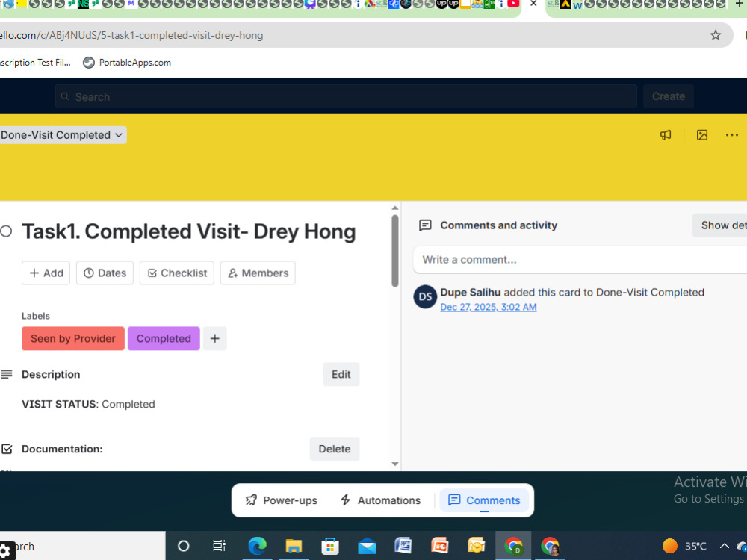Click the Description lines icon

(7, 374)
